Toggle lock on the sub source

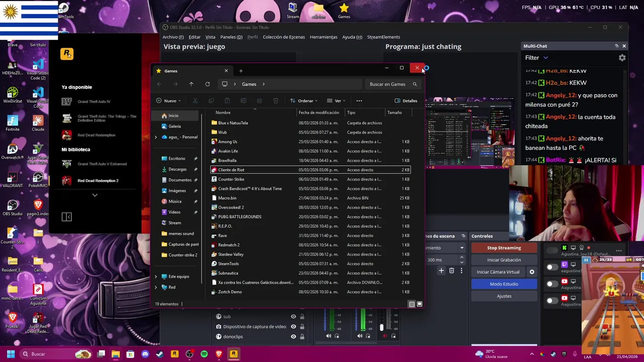click(302, 316)
